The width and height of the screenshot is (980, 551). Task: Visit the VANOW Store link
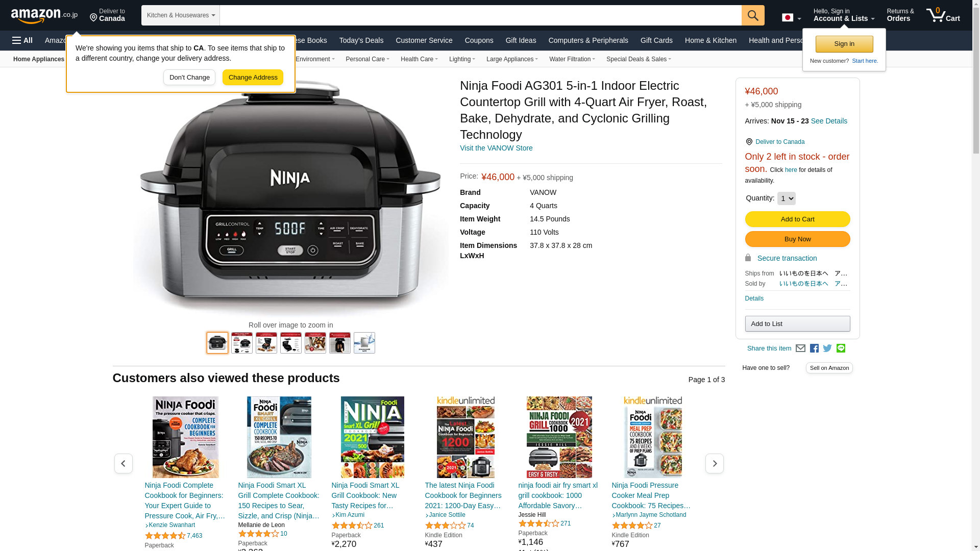click(496, 148)
